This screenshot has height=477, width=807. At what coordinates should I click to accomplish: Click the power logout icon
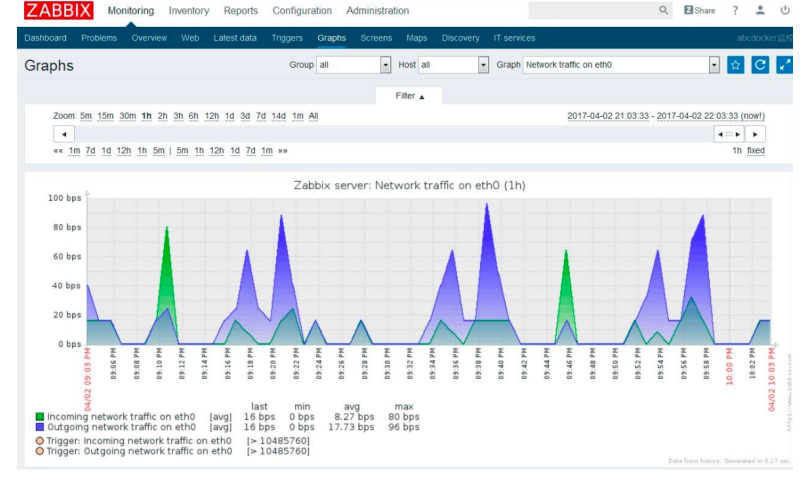pos(785,10)
